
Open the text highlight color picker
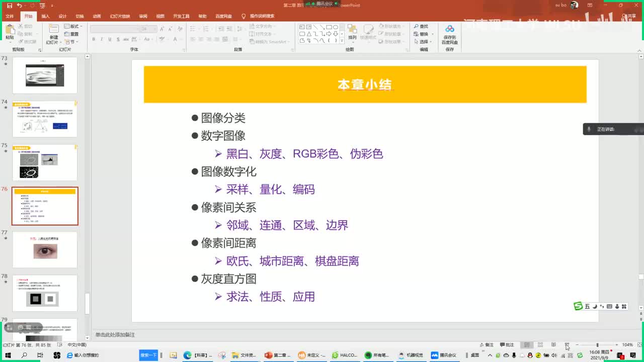coord(163,39)
